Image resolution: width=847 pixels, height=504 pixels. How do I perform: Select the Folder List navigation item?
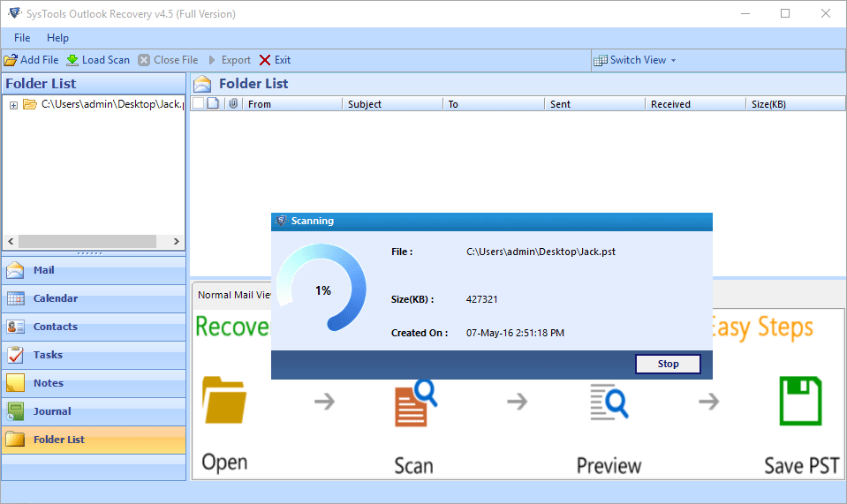[x=94, y=440]
